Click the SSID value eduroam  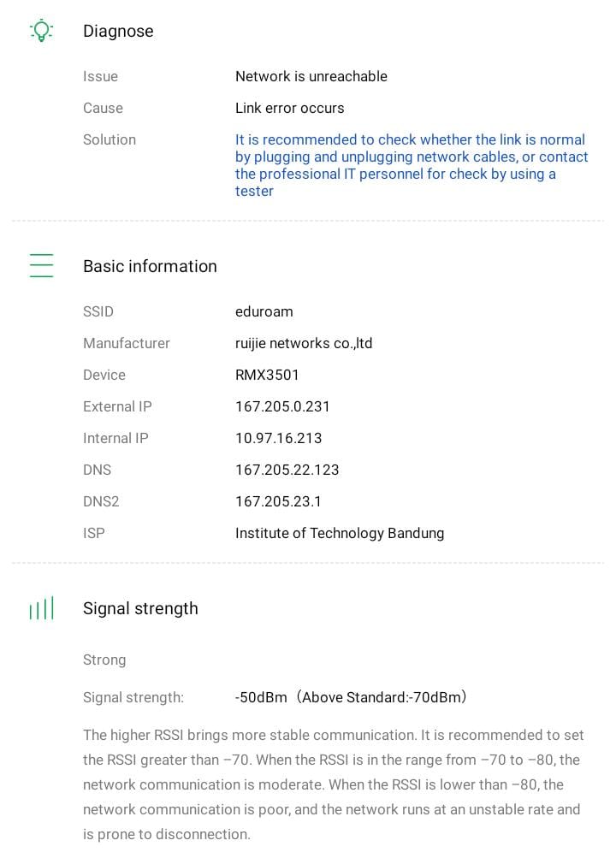tap(264, 311)
